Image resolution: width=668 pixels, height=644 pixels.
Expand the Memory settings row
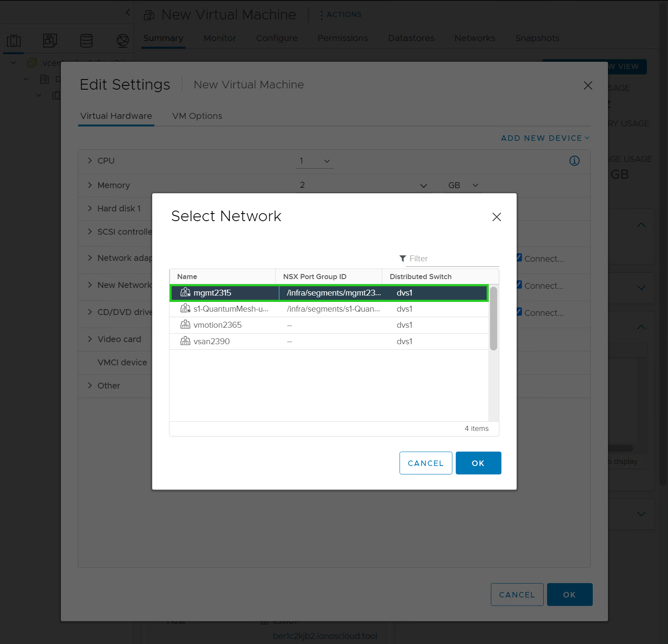click(x=90, y=185)
